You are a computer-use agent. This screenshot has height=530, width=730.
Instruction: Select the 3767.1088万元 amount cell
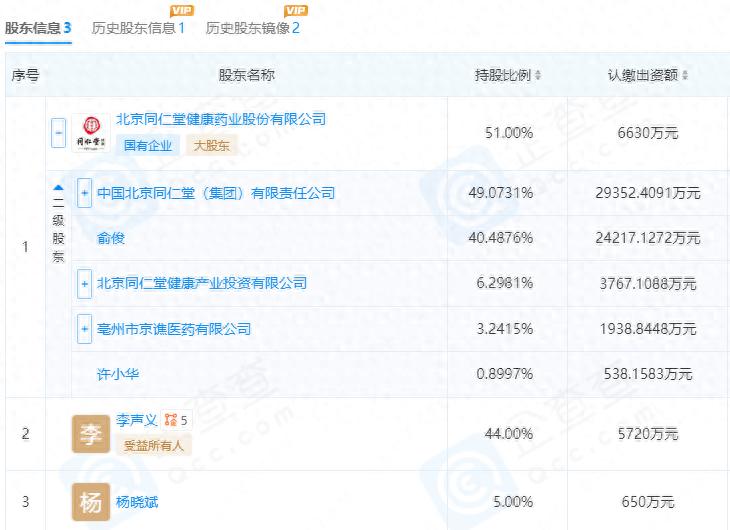(x=648, y=283)
